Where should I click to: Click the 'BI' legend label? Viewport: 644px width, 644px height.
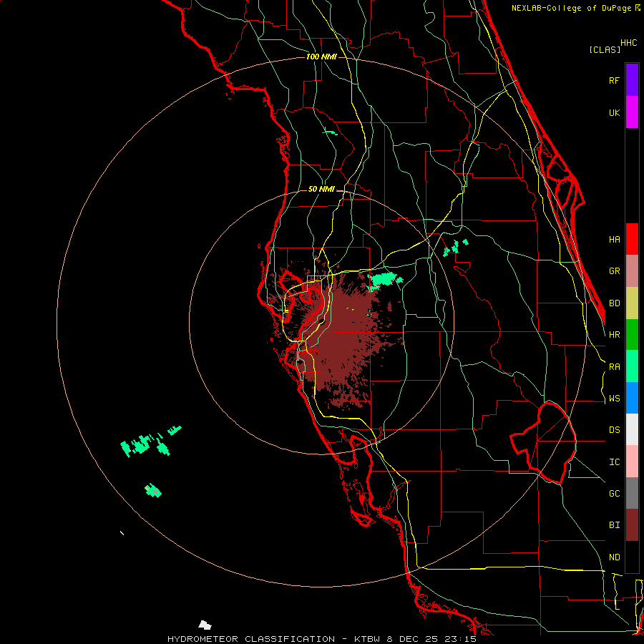tap(615, 525)
